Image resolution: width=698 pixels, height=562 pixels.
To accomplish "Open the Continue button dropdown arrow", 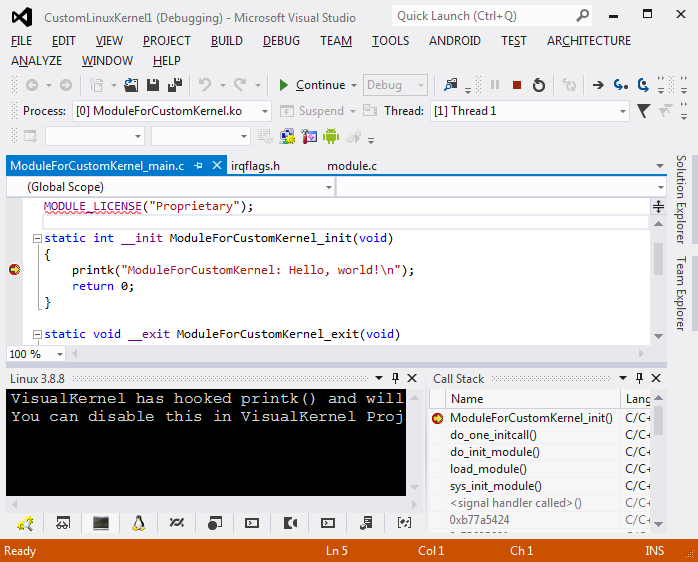I will tap(354, 85).
